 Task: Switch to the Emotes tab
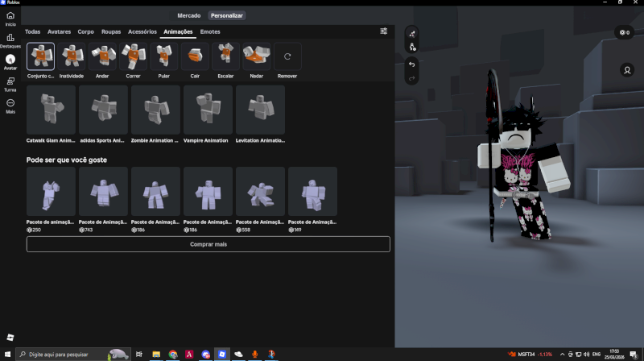pyautogui.click(x=210, y=31)
